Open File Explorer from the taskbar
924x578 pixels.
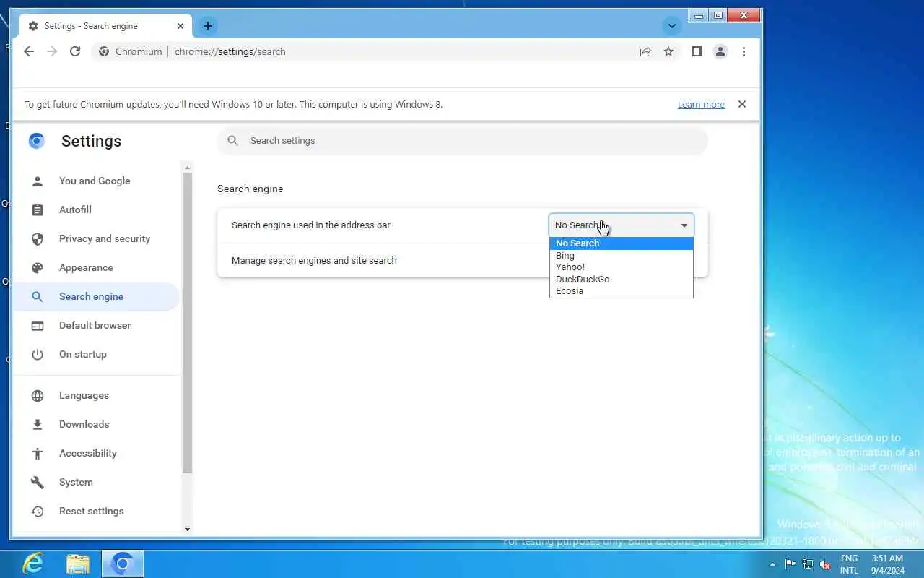pyautogui.click(x=78, y=564)
